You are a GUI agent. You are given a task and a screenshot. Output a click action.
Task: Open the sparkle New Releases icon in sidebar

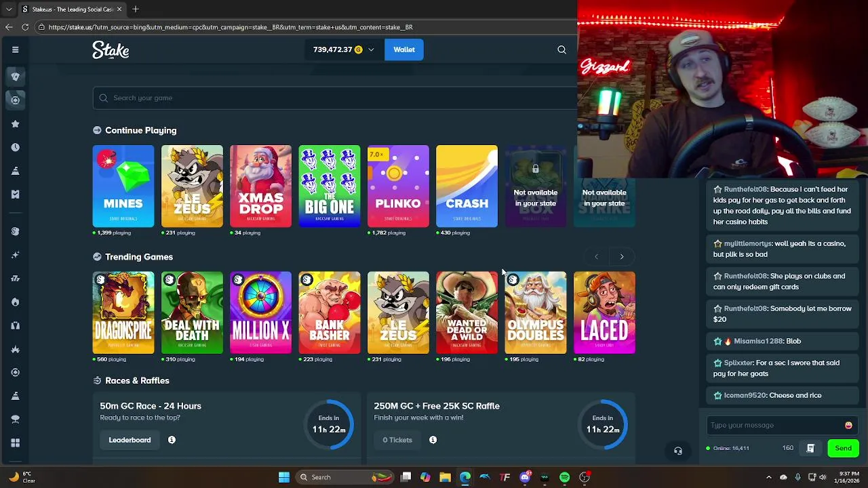tap(15, 255)
